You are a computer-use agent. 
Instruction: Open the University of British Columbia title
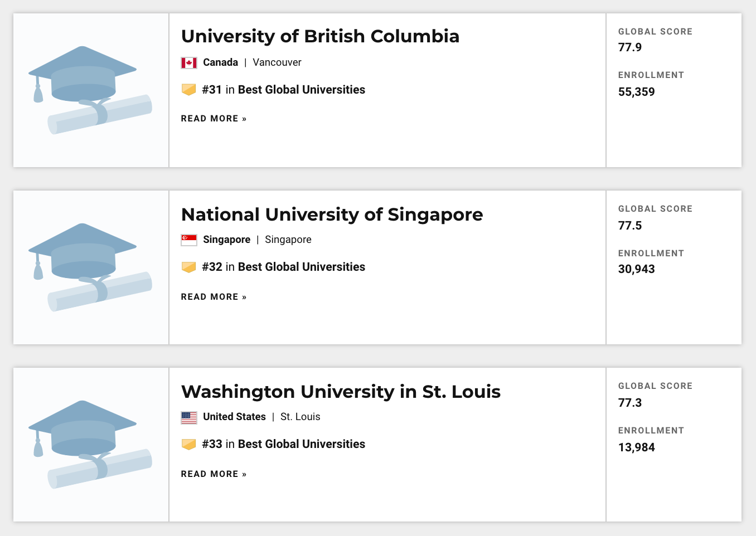pos(320,36)
